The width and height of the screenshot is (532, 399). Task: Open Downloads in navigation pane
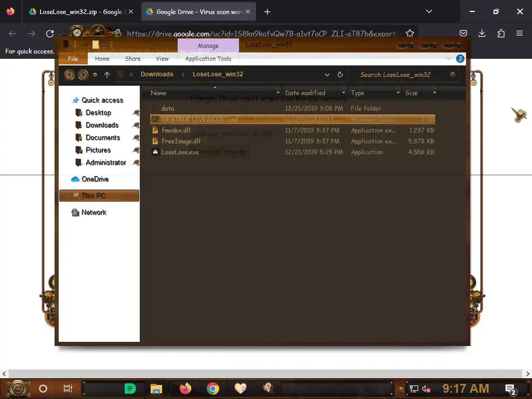coord(102,125)
